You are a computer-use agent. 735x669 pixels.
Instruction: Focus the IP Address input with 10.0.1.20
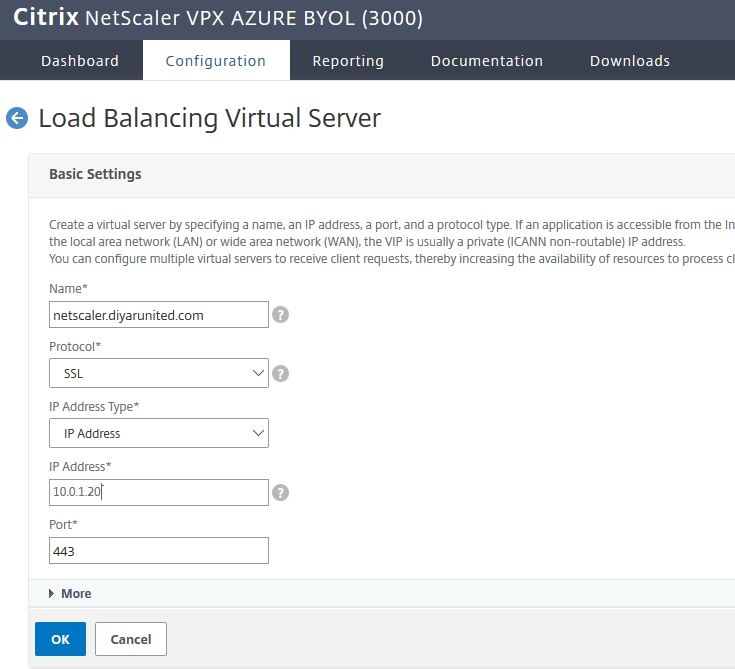click(159, 492)
